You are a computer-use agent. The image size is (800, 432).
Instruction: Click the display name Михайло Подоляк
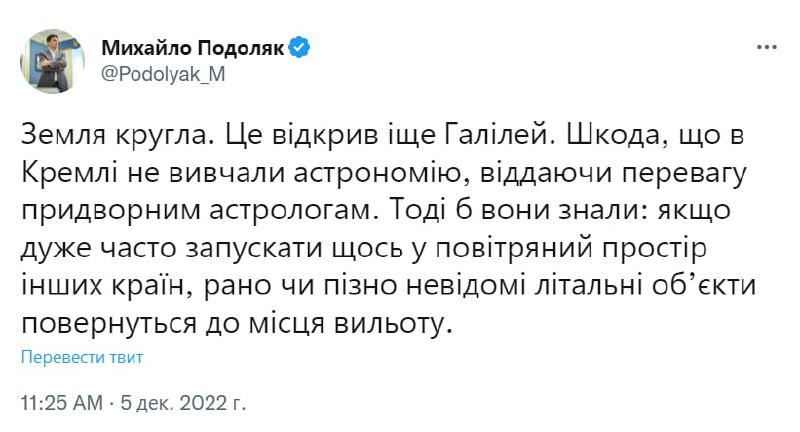[x=193, y=46]
